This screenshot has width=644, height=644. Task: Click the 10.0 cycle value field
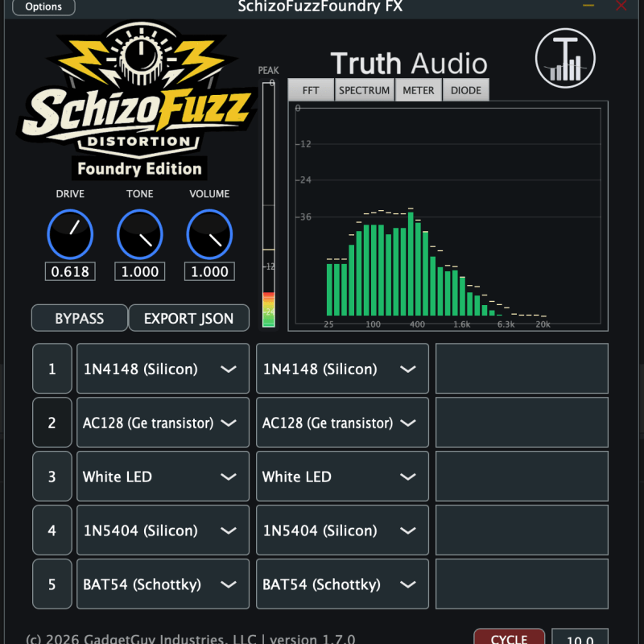pos(580,638)
